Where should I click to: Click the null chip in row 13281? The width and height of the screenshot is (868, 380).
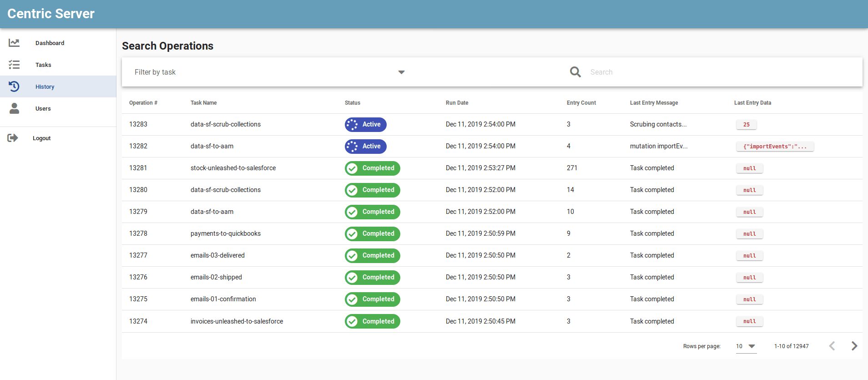tap(750, 168)
